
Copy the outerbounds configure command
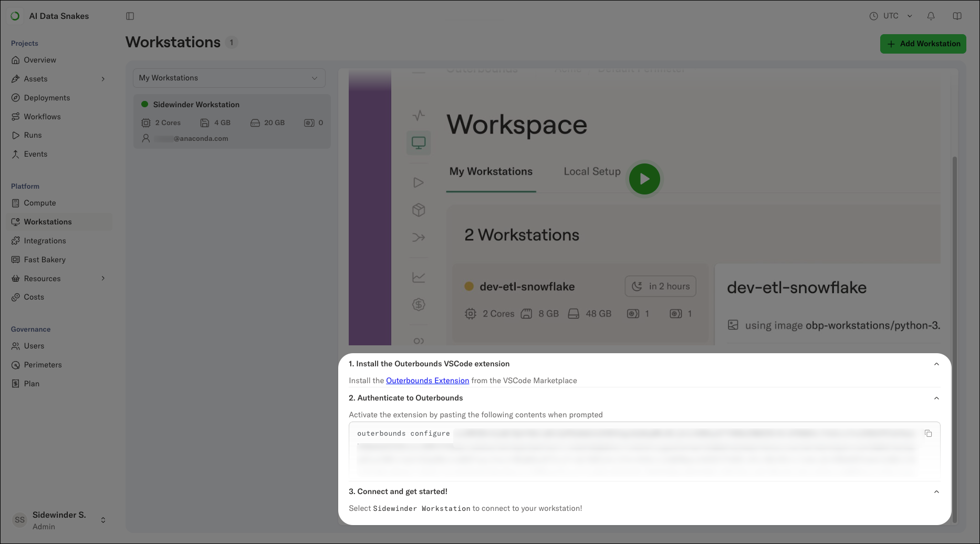[x=929, y=434]
